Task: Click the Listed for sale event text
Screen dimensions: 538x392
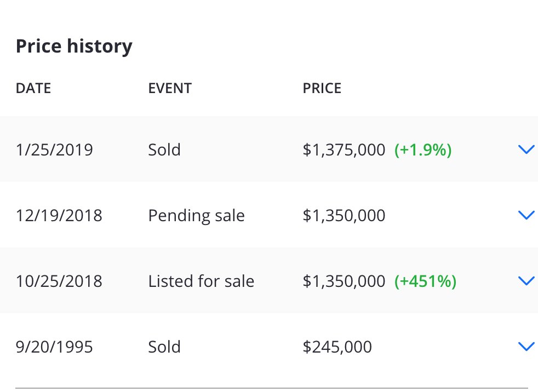Action: [x=201, y=281]
